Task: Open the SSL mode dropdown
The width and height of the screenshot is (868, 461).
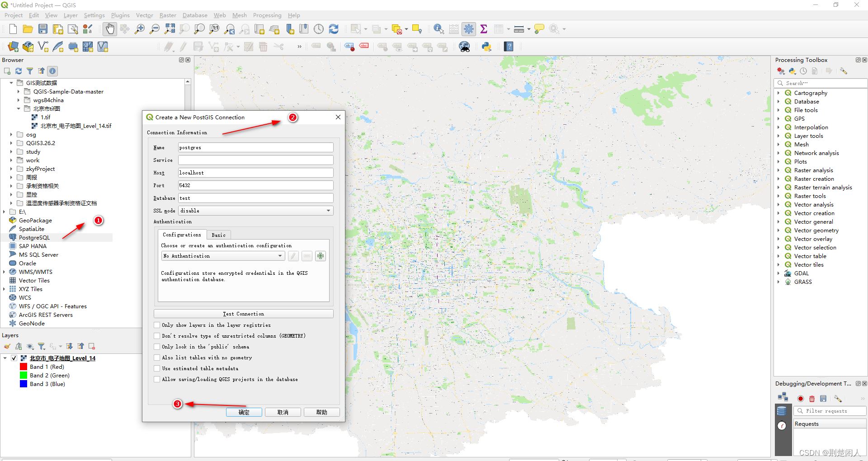Action: coord(256,211)
